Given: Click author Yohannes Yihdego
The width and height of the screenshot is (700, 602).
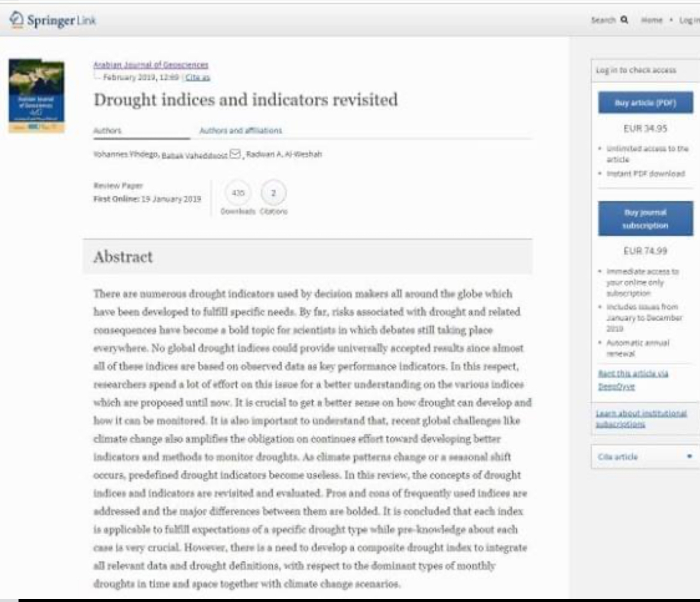Looking at the screenshot, I should click(125, 154).
